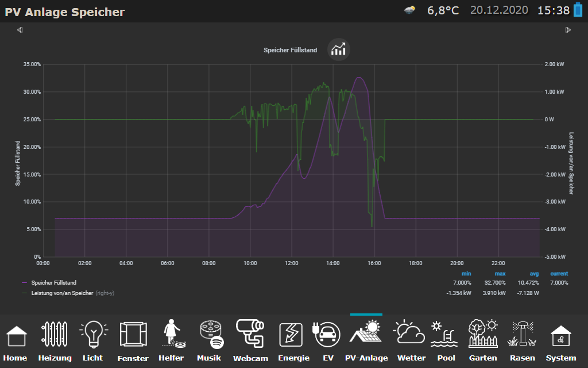588x368 pixels.
Task: Select the Wetter menu label
Action: (x=411, y=358)
